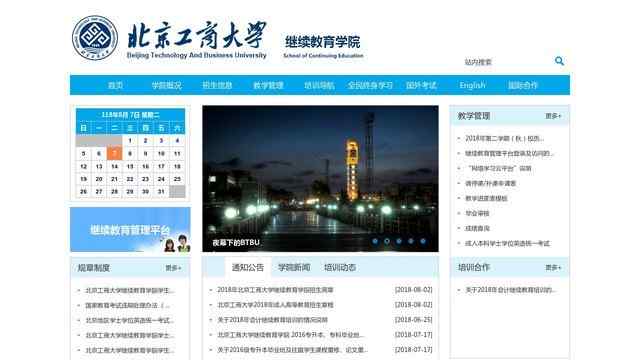The height and width of the screenshot is (360, 640).
Task: Click the 教学管理 panel heading
Action: point(473,116)
